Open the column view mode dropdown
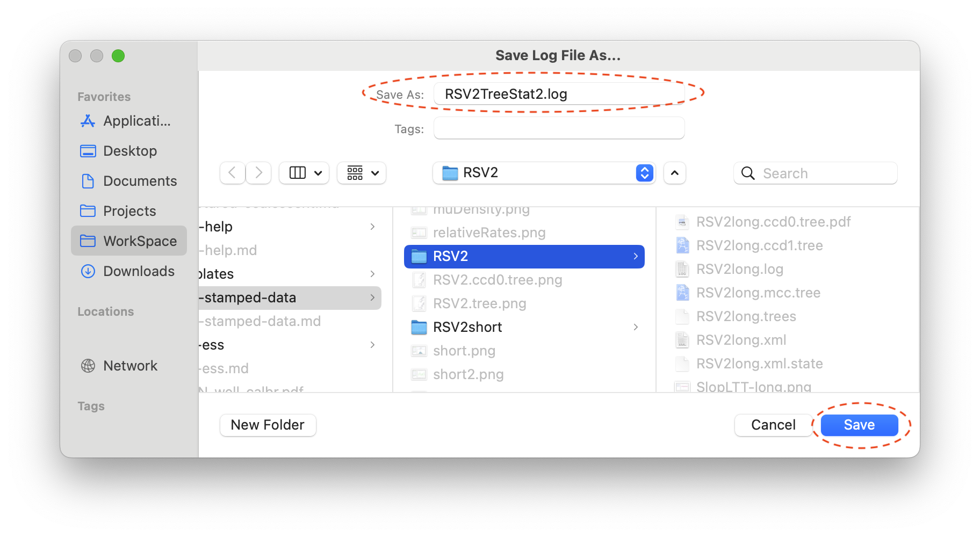 tap(304, 173)
